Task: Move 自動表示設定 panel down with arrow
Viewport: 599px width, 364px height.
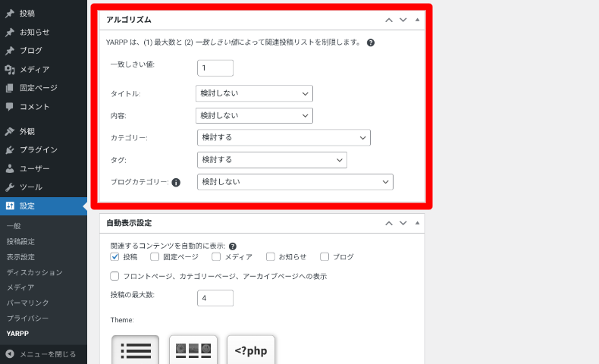Action: tap(403, 223)
